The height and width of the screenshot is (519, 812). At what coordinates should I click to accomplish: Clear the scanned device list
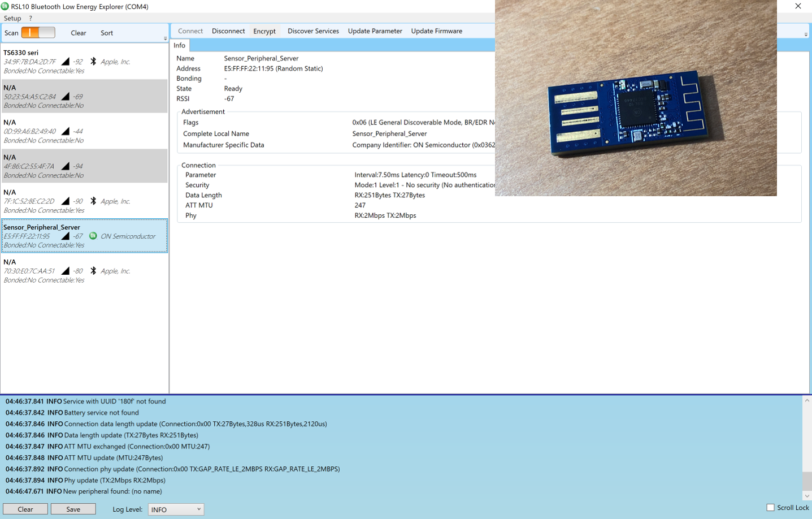tap(79, 33)
